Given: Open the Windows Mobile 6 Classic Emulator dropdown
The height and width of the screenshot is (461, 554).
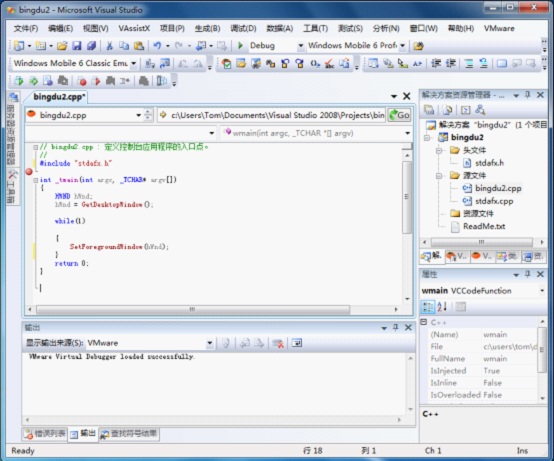Looking at the screenshot, I should 134,64.
